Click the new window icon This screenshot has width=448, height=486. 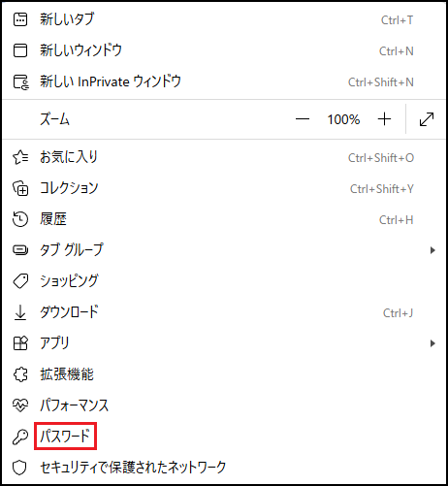click(x=20, y=50)
